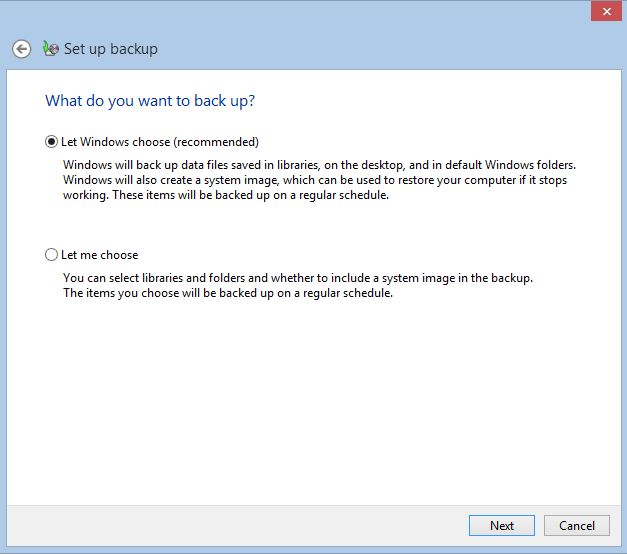Go back using the arrow icon
627x554 pixels.
pos(21,49)
